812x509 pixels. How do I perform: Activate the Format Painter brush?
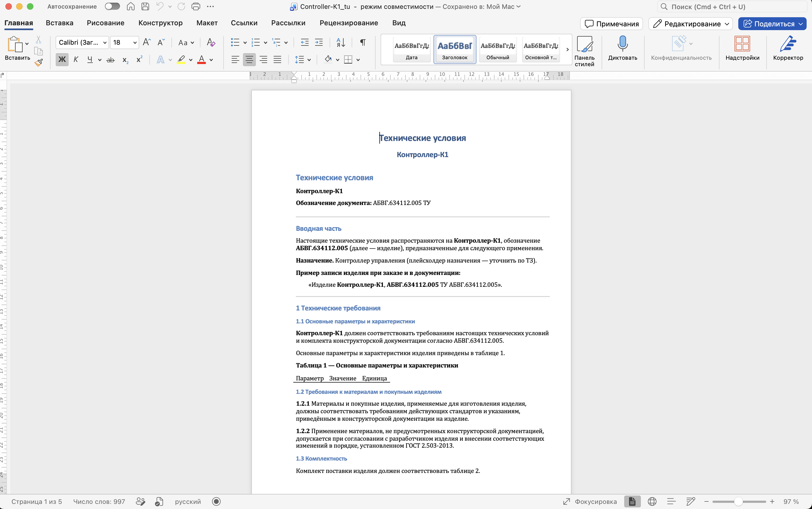38,62
